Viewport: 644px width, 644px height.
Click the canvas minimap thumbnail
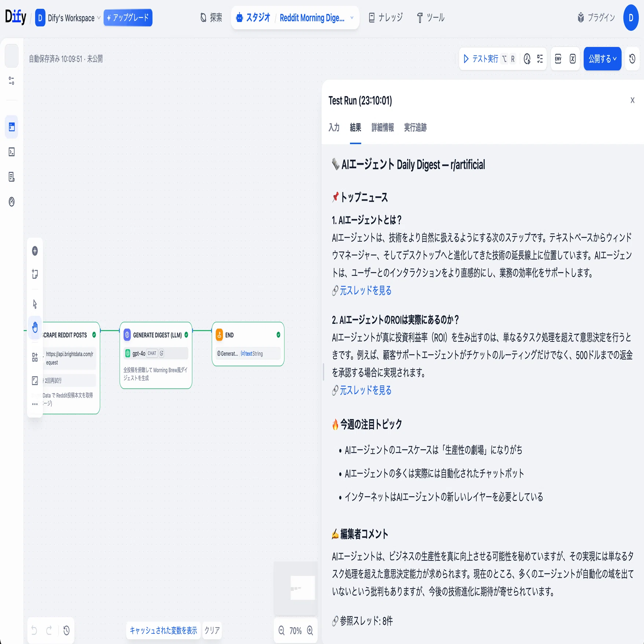296,588
